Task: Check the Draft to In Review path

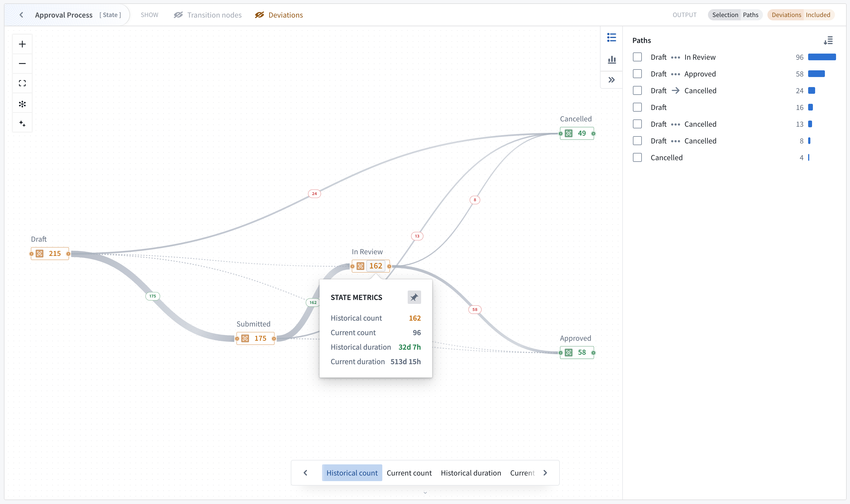Action: [637, 57]
